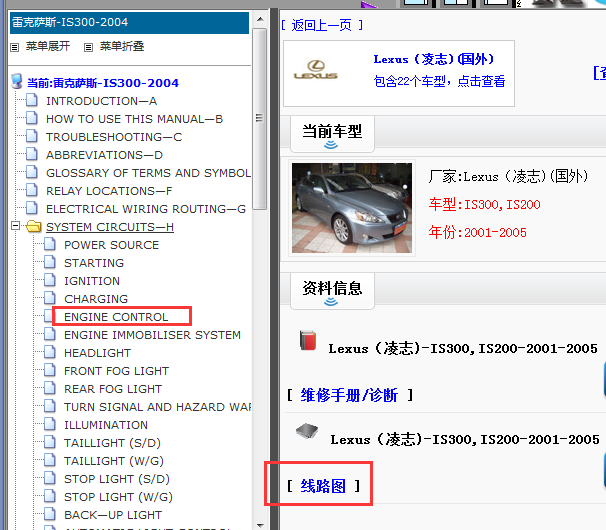Click the Lexus logo image
Image resolution: width=606 pixels, height=530 pixels.
(316, 70)
